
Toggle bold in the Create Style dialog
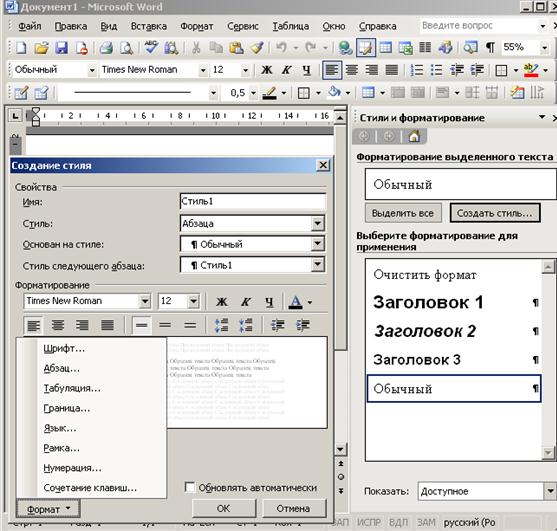(222, 302)
